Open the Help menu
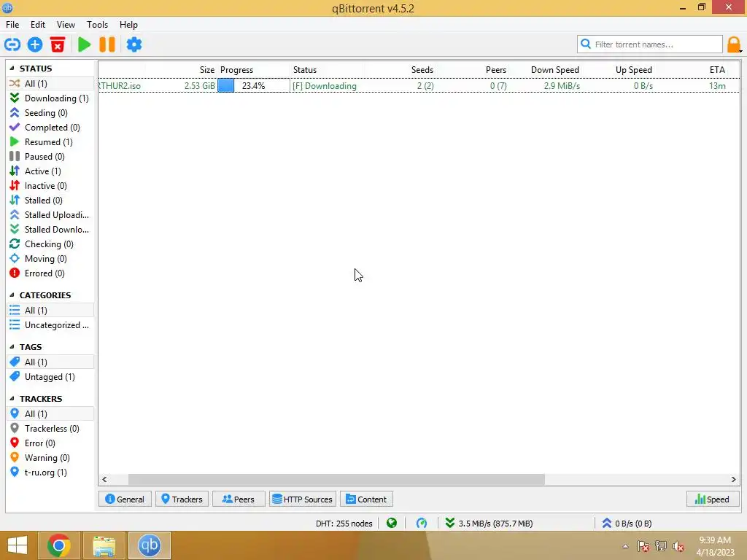Image resolution: width=747 pixels, height=560 pixels. [128, 25]
